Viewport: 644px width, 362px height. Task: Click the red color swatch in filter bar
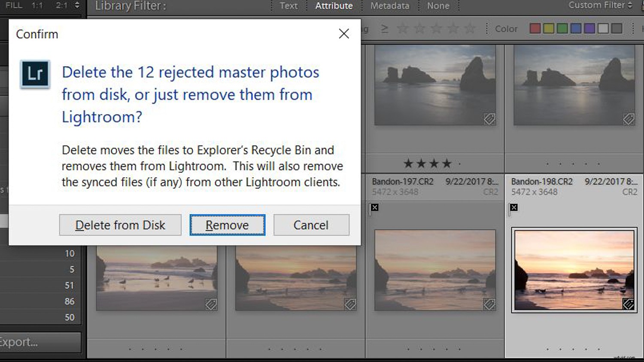(535, 28)
